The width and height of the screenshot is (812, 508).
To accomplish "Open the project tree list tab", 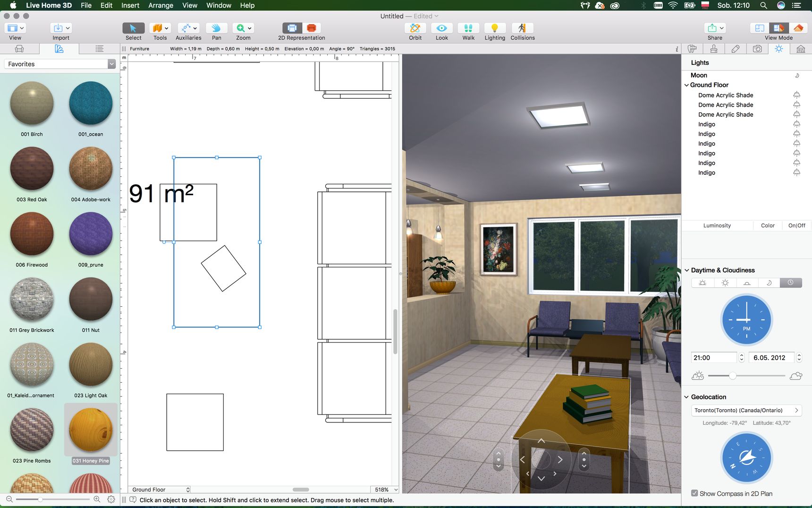I will pyautogui.click(x=99, y=49).
